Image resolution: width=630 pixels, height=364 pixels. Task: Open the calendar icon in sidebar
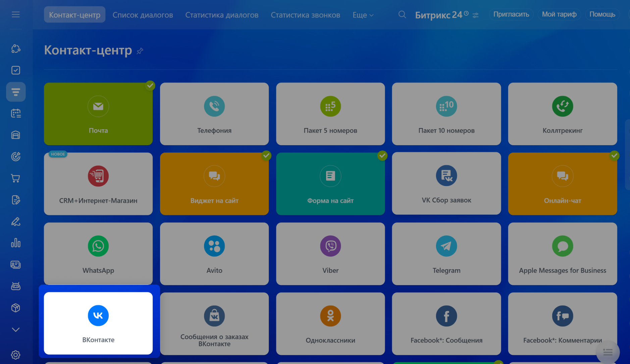[x=16, y=113]
